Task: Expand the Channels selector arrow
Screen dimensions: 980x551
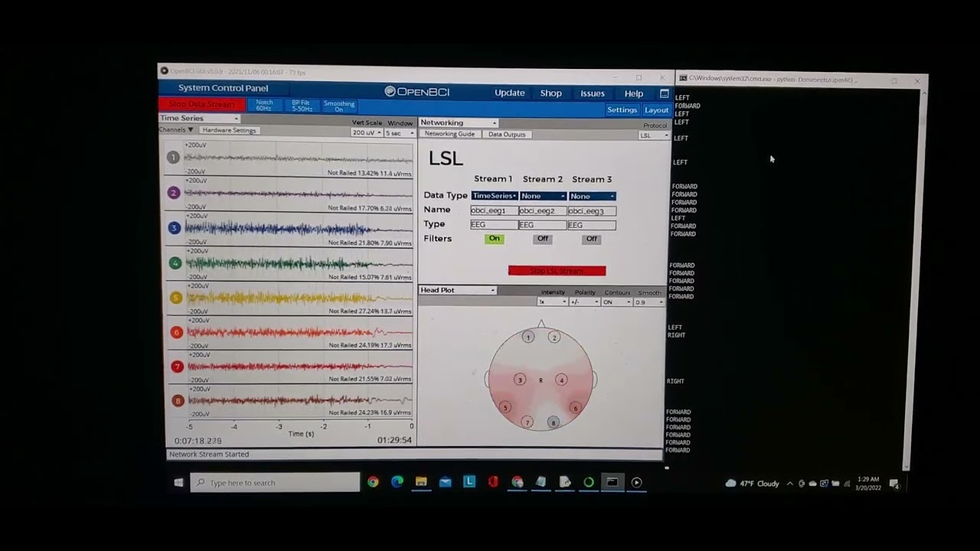Action: point(191,130)
